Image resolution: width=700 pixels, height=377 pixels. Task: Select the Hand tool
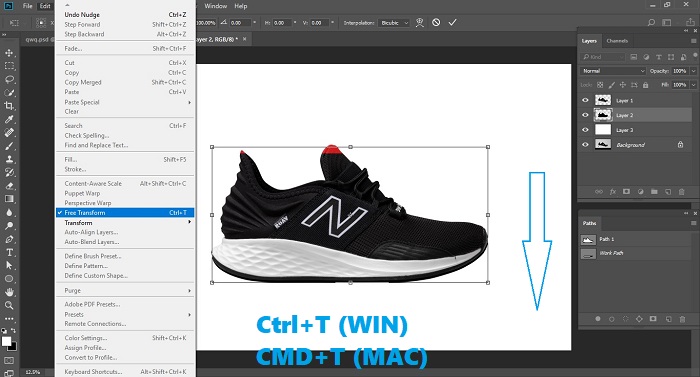click(9, 292)
